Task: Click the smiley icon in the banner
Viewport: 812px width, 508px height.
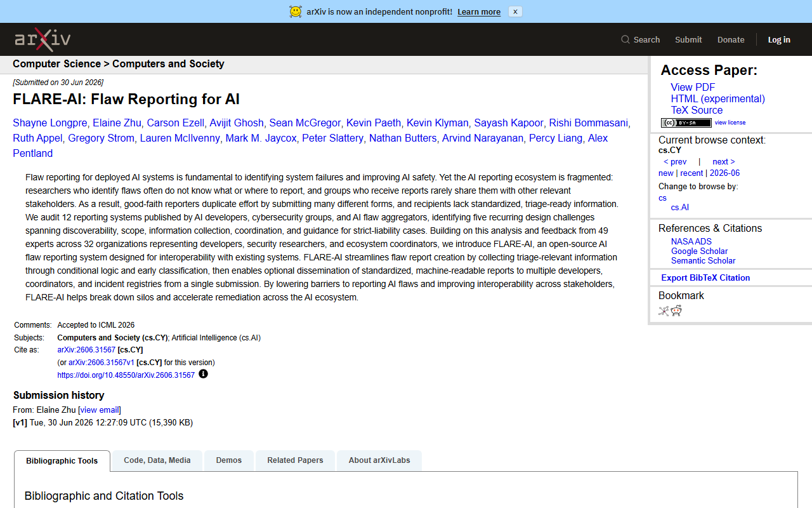Action: (x=296, y=11)
